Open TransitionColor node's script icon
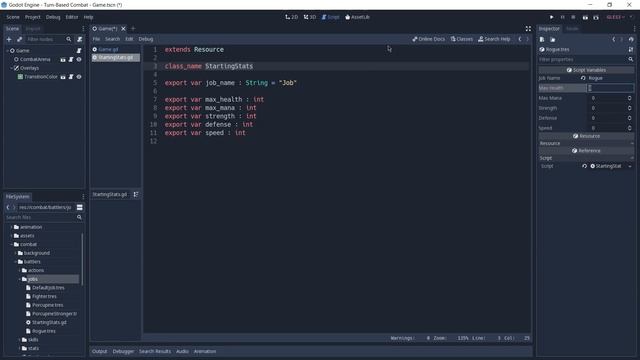Viewport: 640px width, 360px height. 71,77
